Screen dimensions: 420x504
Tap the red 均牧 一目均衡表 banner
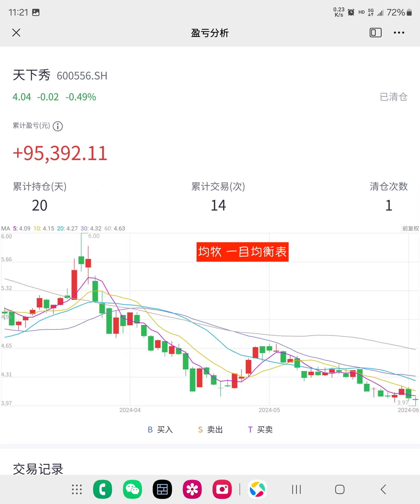click(242, 252)
